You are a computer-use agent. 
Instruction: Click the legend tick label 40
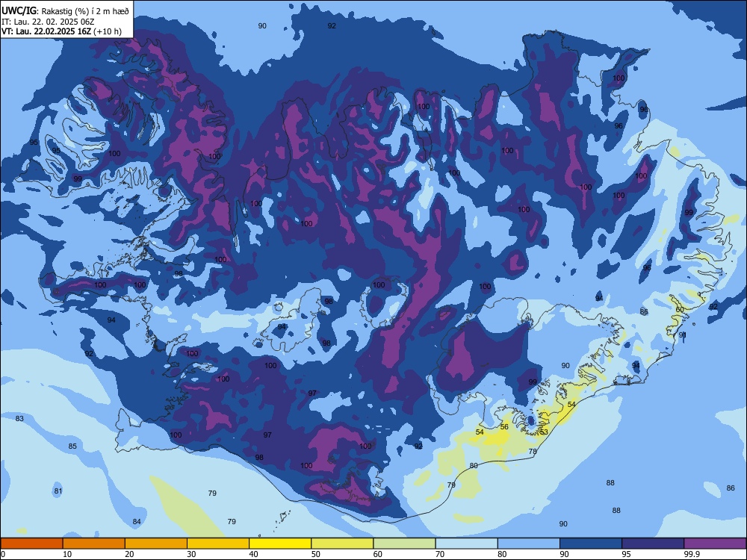253,554
